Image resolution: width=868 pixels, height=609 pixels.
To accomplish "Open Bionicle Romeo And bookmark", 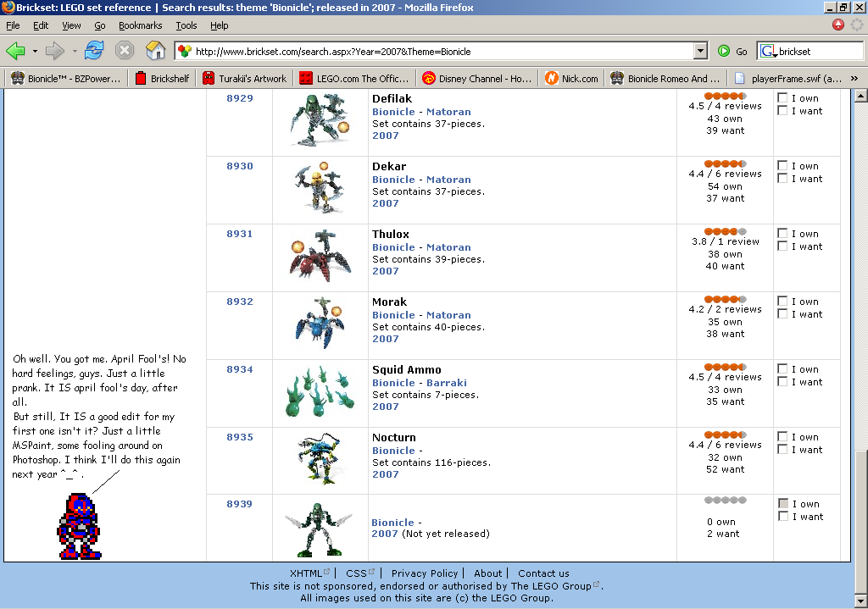I will (665, 79).
